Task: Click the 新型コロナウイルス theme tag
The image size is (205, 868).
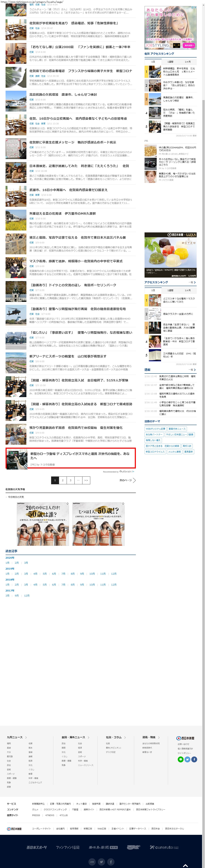Action: click(x=155, y=451)
